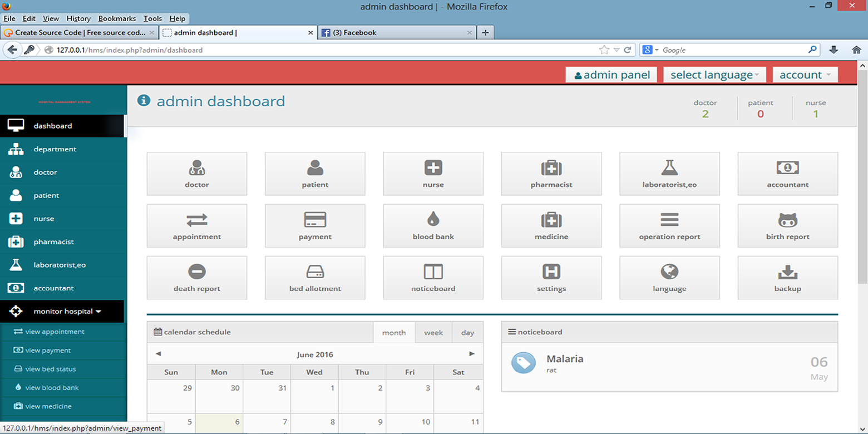The width and height of the screenshot is (868, 434).
Task: Click the admin panel button
Action: 611,75
